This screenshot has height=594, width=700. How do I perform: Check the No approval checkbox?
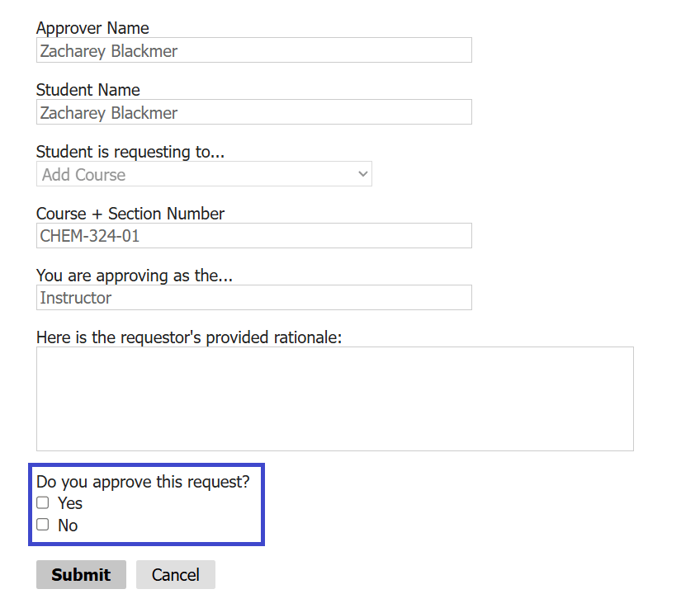[x=42, y=525]
